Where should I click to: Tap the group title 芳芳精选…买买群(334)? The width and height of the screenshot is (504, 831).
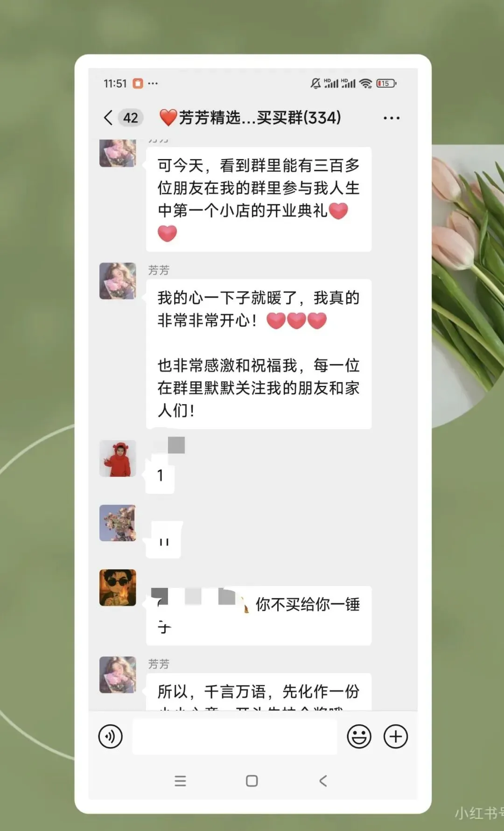pyautogui.click(x=250, y=118)
